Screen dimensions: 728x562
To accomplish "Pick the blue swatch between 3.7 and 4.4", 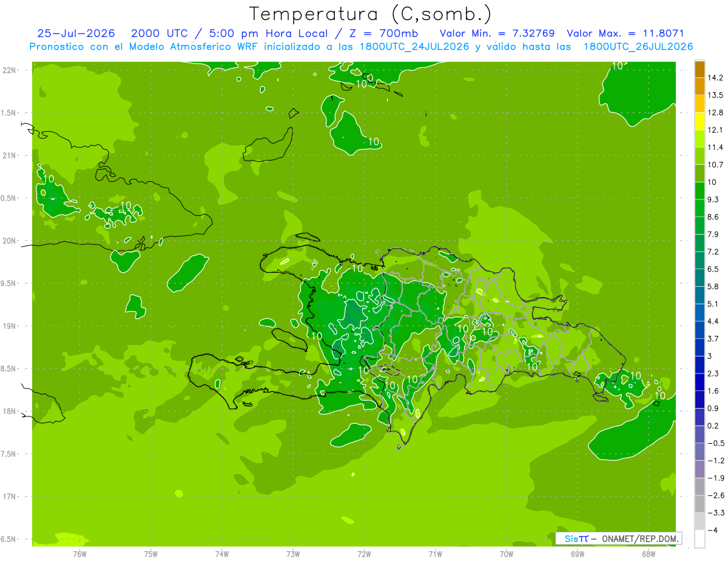I will [699, 330].
